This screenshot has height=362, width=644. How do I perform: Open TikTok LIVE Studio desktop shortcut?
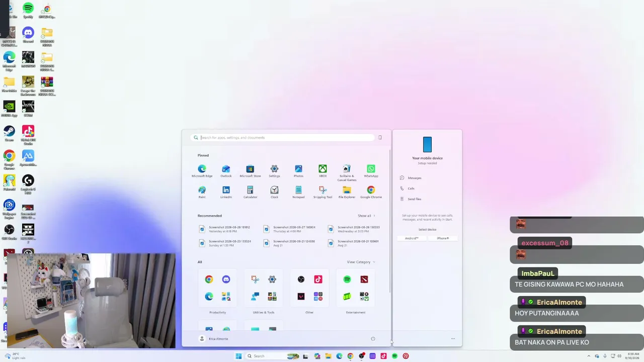point(28,135)
